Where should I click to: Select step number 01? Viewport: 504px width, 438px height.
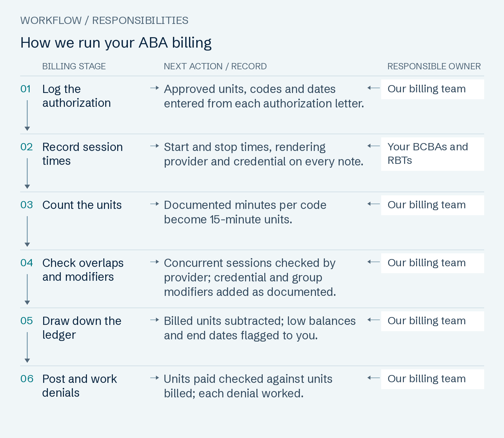pyautogui.click(x=26, y=89)
